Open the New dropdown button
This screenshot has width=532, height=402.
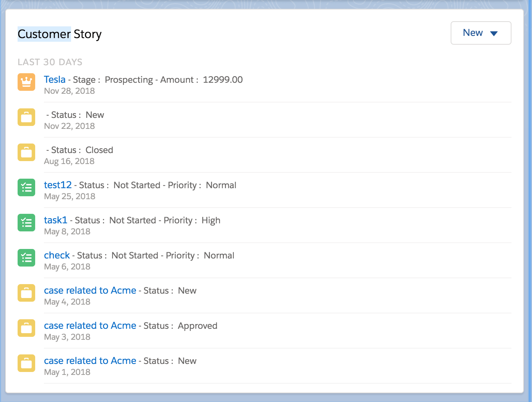(481, 33)
